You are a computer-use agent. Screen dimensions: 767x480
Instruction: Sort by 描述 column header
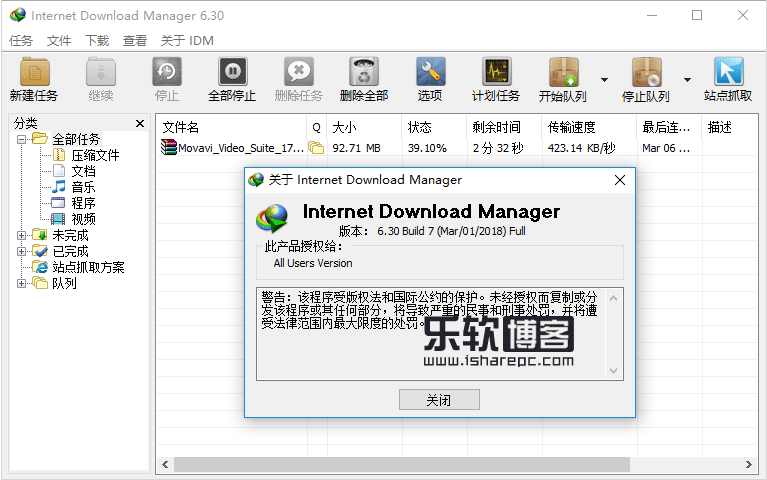730,128
